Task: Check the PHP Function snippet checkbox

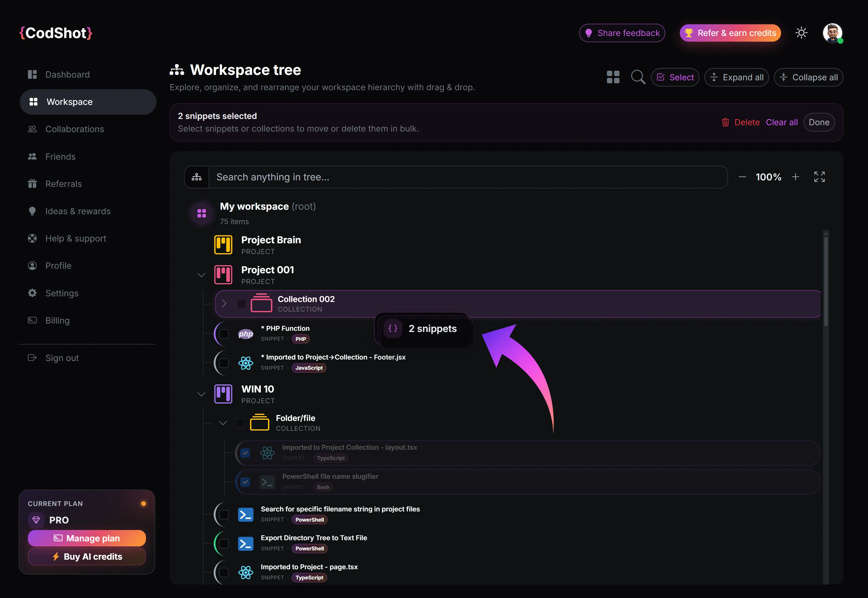Action: (224, 334)
